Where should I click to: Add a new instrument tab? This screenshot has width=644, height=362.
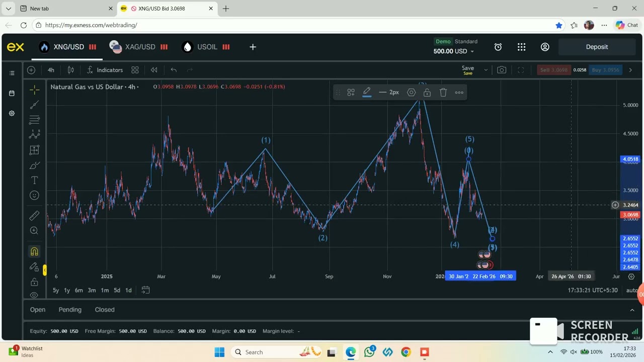(x=253, y=47)
